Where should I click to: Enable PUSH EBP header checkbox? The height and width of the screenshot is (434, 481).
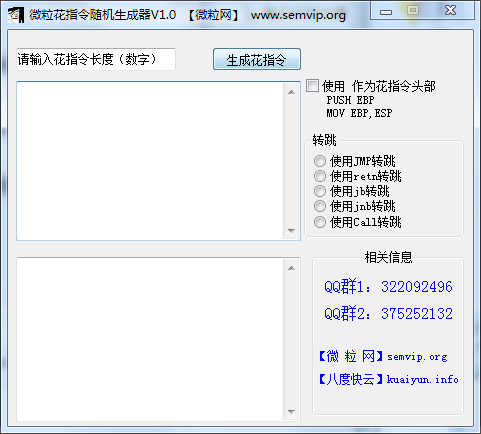312,86
